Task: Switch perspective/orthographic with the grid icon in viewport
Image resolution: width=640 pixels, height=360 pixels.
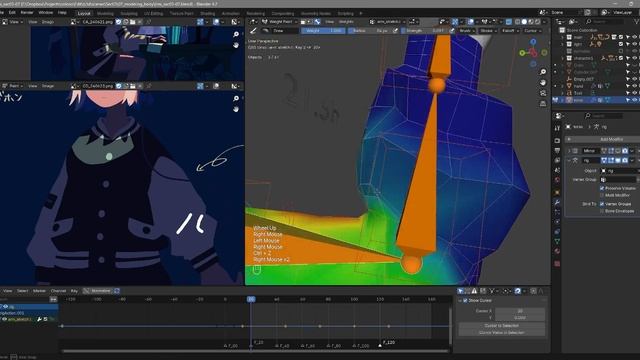Action: 543,104
